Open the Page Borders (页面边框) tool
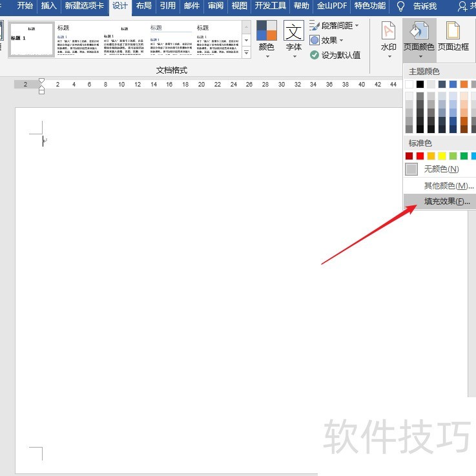Viewport: 476px width, 476px height. [453, 37]
